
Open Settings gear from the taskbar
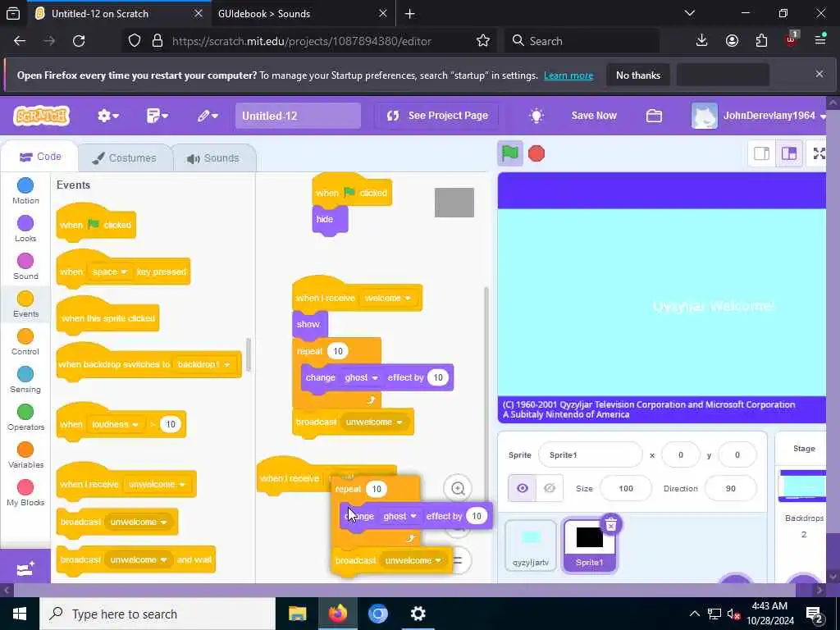coord(418,614)
